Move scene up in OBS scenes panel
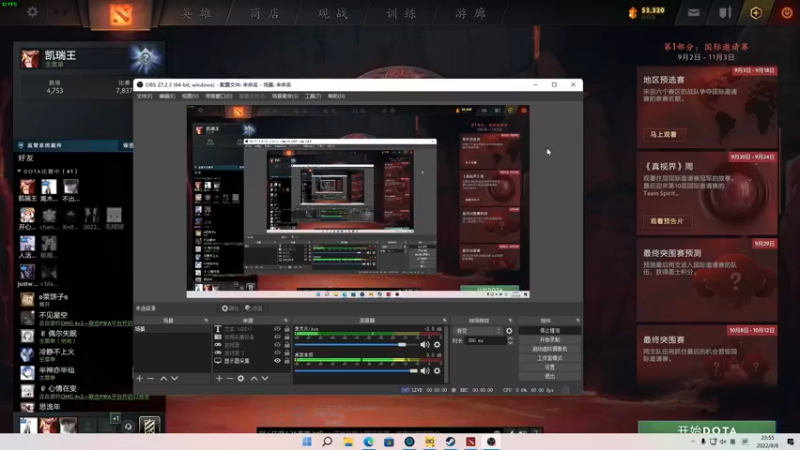Viewport: 800px width, 450px height. (163, 379)
